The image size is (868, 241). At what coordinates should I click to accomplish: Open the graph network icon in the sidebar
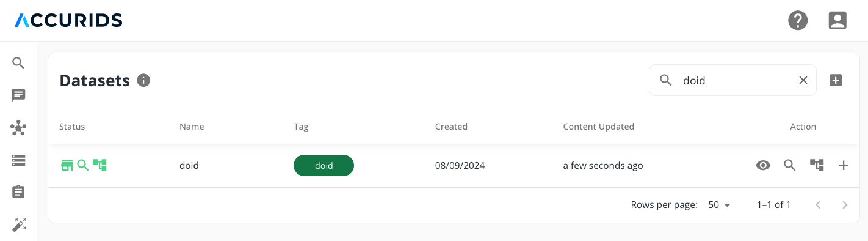tap(18, 128)
